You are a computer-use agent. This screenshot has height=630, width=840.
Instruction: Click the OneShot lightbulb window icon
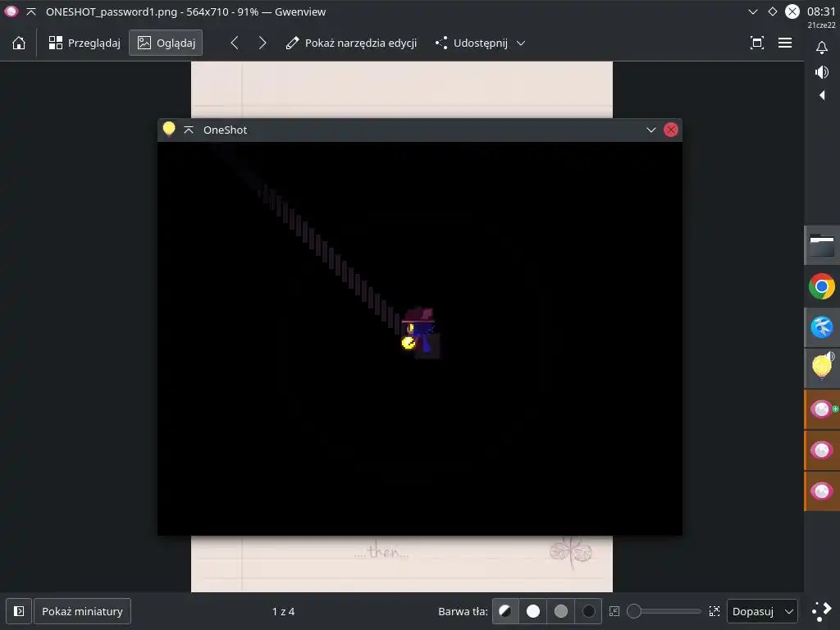pos(169,129)
